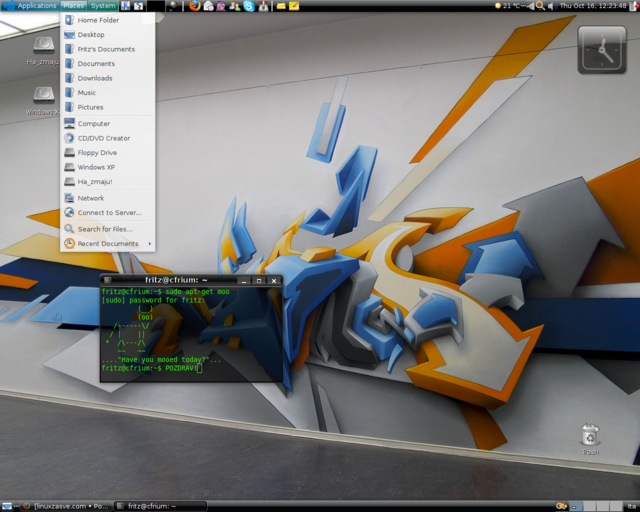Launch Firefox from the top panel
Image resolution: width=640 pixels, height=512 pixels.
(195, 6)
